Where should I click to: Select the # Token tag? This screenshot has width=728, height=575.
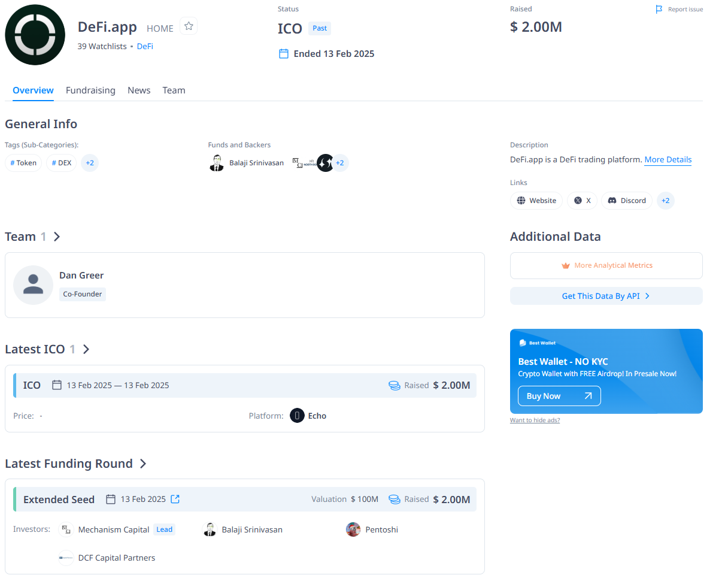click(23, 163)
